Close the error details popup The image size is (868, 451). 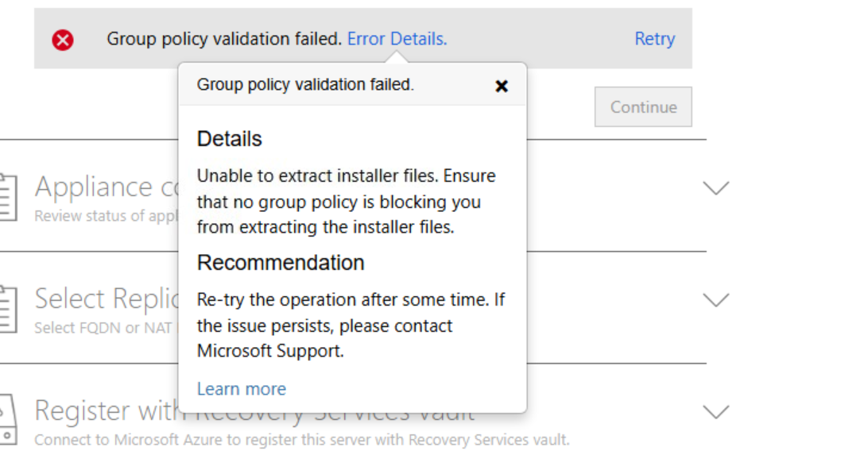502,86
